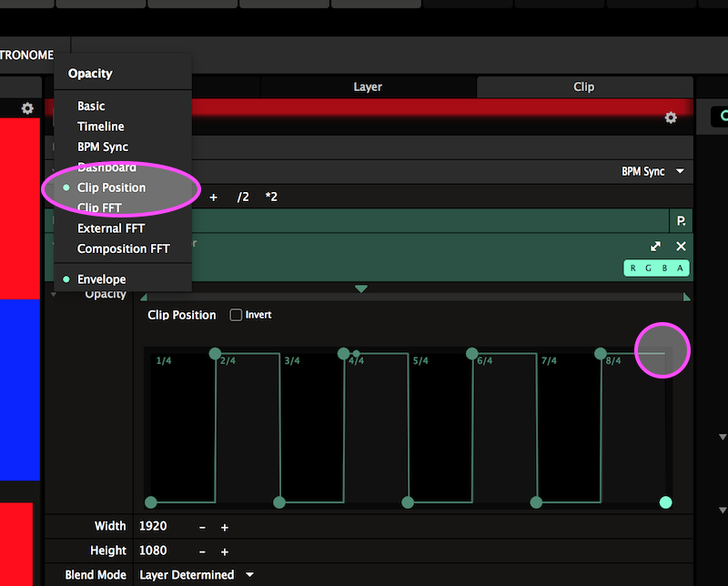Toggle the A alpha channel button

coord(679,268)
